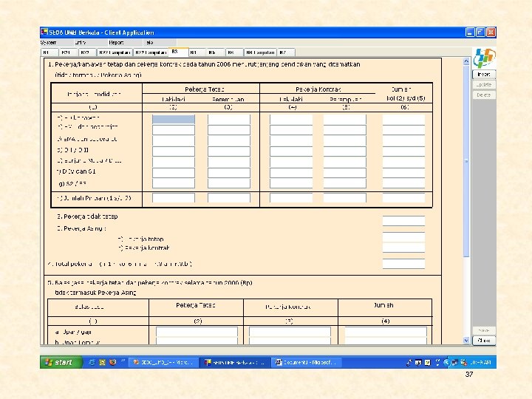Click the Total pekerja field

click(403, 264)
